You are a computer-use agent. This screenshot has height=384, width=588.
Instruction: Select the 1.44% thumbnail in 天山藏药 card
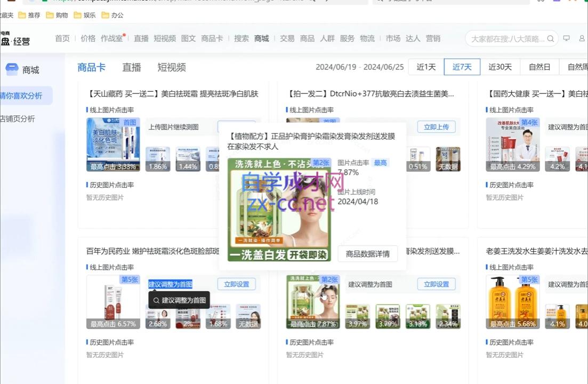(x=188, y=159)
